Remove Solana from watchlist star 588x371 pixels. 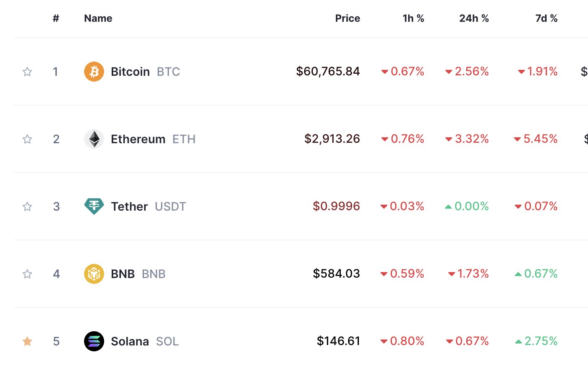click(x=27, y=341)
